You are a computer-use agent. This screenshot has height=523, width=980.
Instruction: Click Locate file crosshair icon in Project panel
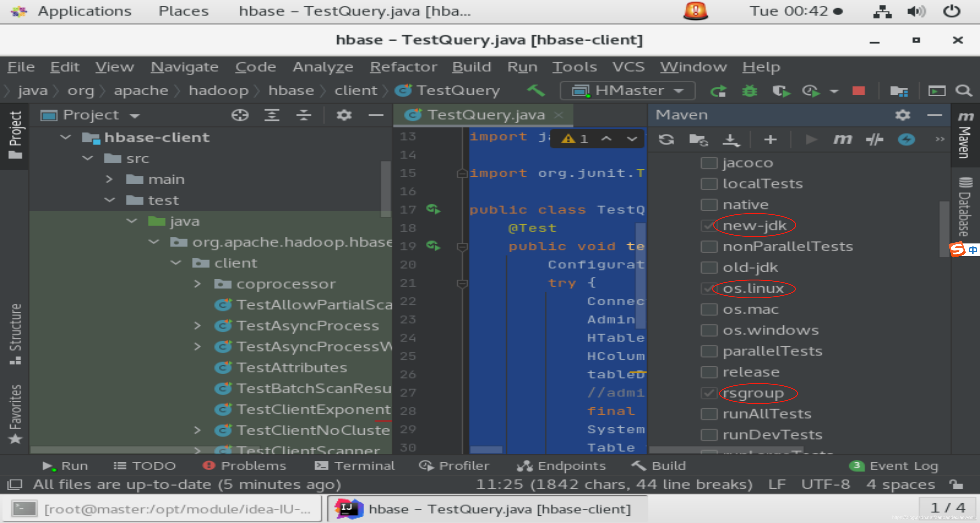pos(240,115)
